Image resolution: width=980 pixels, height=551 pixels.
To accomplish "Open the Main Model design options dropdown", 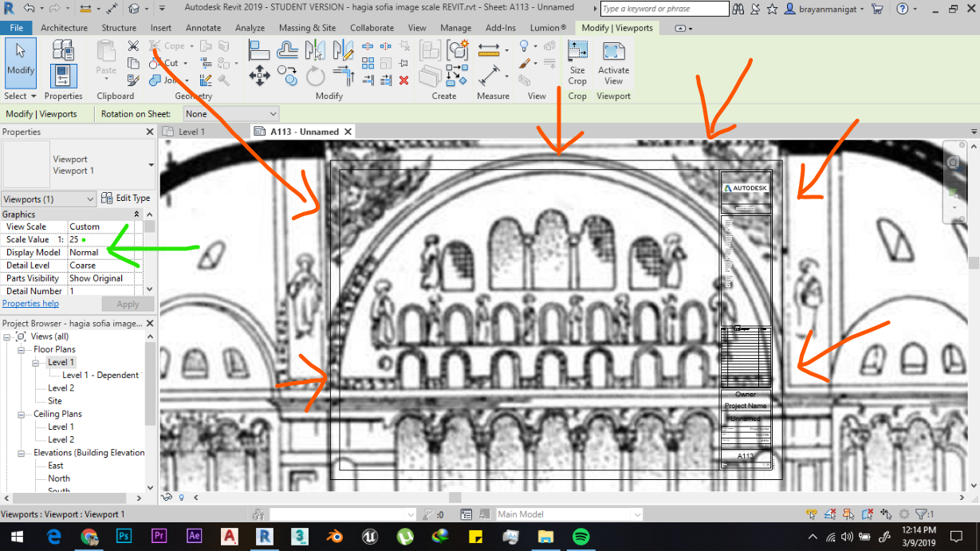I will [568, 514].
